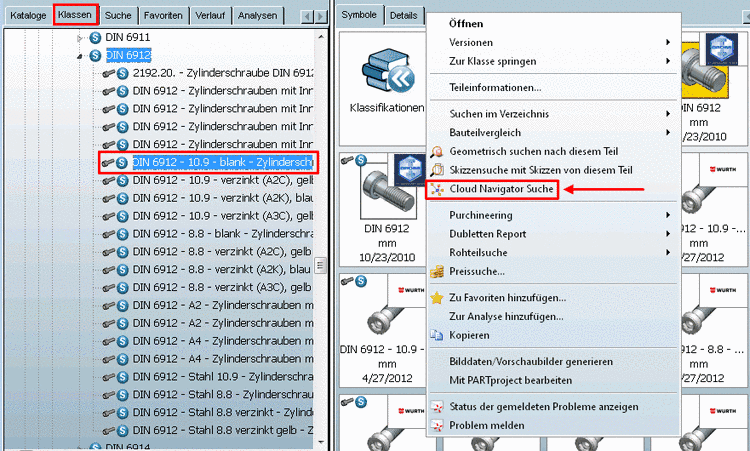750x451 pixels.
Task: Click the Cloud Navigator Suche icon
Action: [x=437, y=189]
